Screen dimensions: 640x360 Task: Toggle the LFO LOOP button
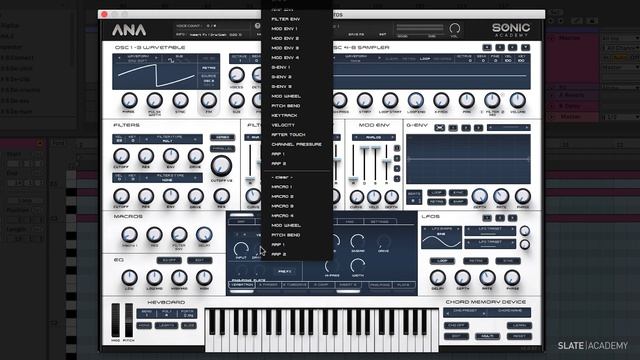click(442, 261)
